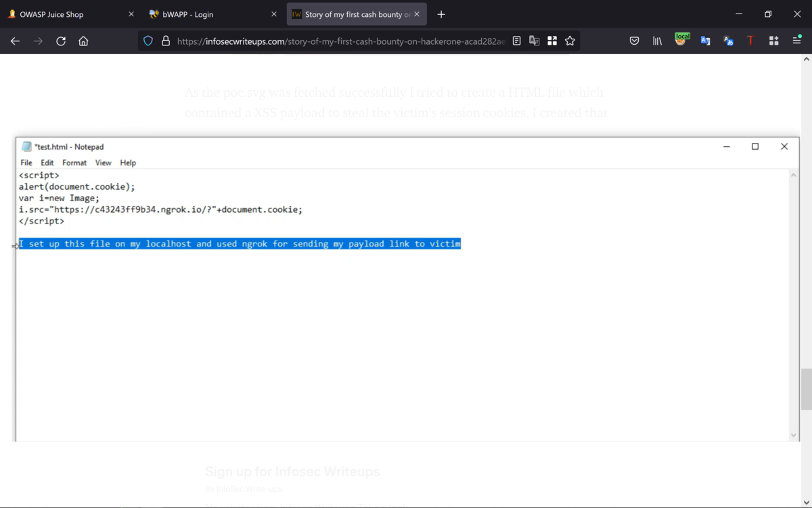Click the line var i=new Image;
The image size is (812, 508).
pyautogui.click(x=59, y=198)
